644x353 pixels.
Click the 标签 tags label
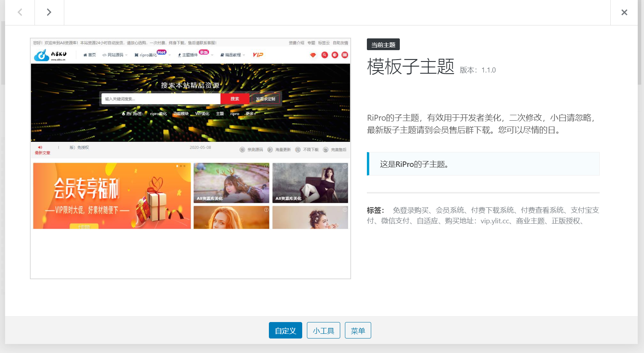coord(376,210)
